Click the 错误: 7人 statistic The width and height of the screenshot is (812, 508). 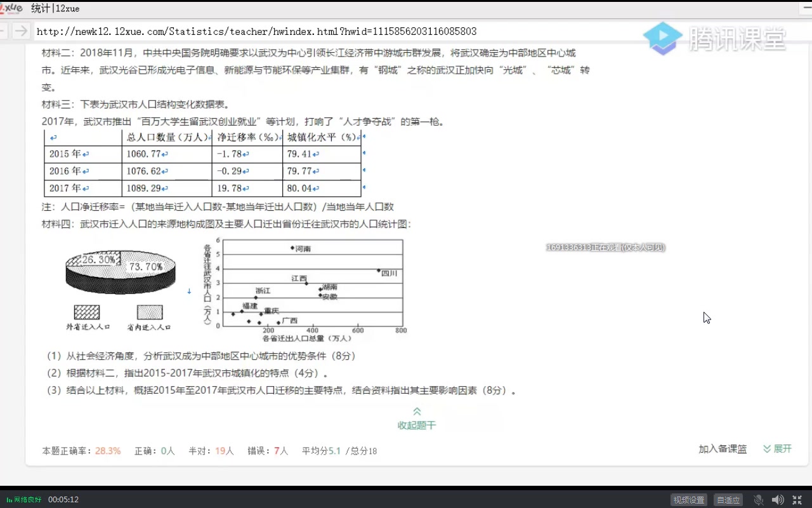(x=268, y=451)
